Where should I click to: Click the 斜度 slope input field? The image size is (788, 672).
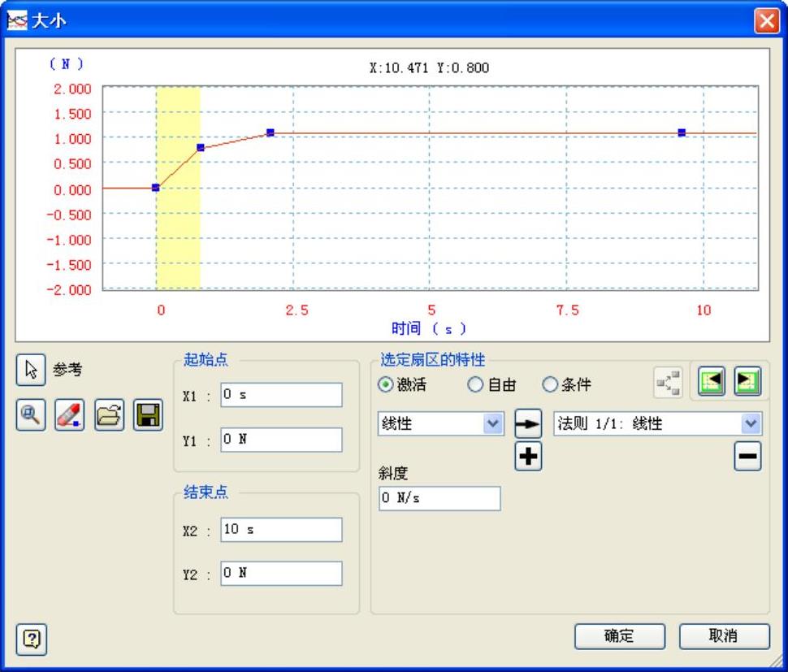439,499
